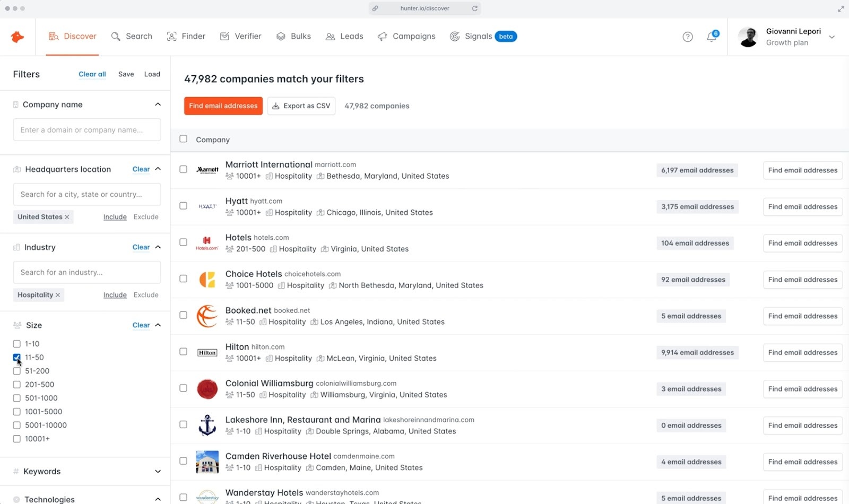Expand the Keywords filter section
This screenshot has height=504, width=849.
coord(158,471)
